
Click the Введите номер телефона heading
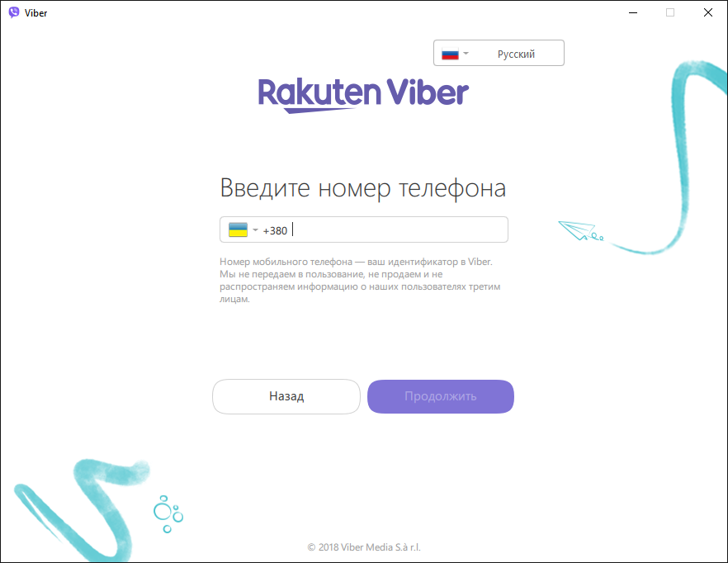(x=363, y=188)
